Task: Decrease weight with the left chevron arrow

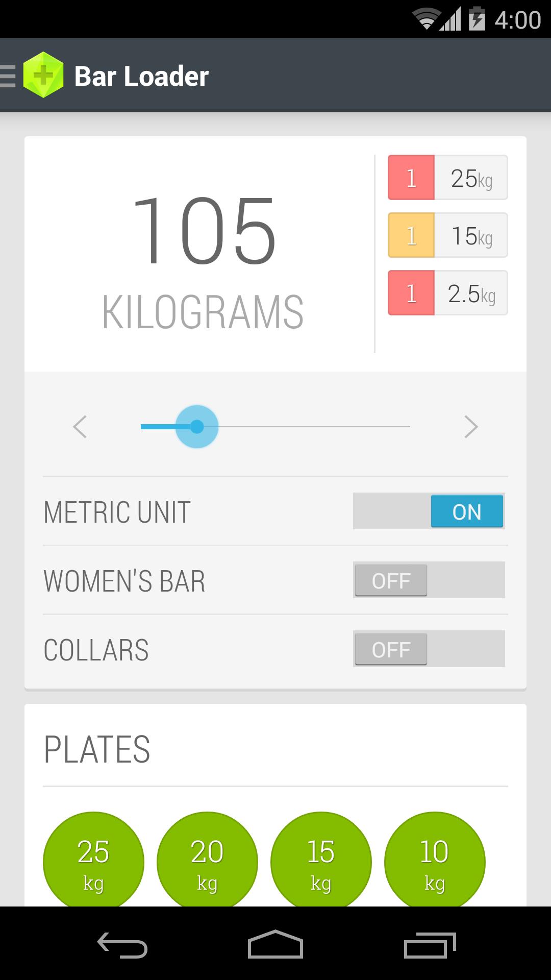Action: tap(80, 427)
